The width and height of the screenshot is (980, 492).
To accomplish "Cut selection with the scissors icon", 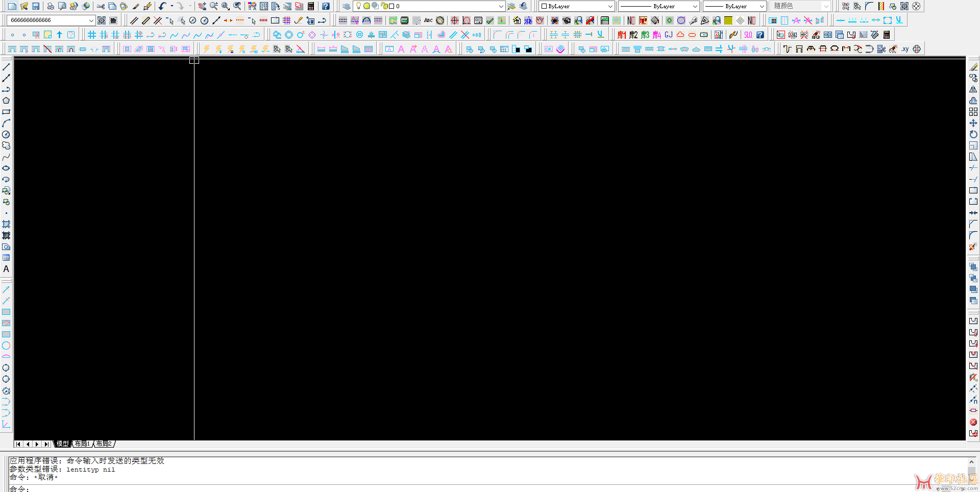I will click(101, 6).
